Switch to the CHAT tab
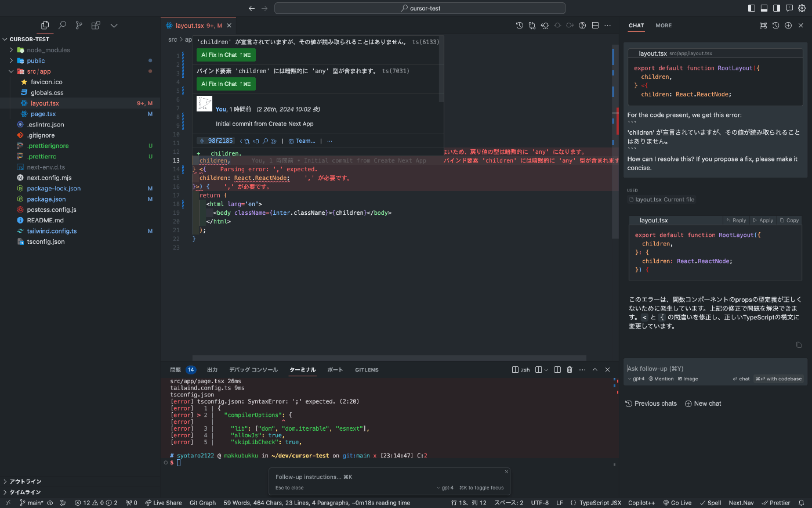The width and height of the screenshot is (812, 508). coord(636,26)
